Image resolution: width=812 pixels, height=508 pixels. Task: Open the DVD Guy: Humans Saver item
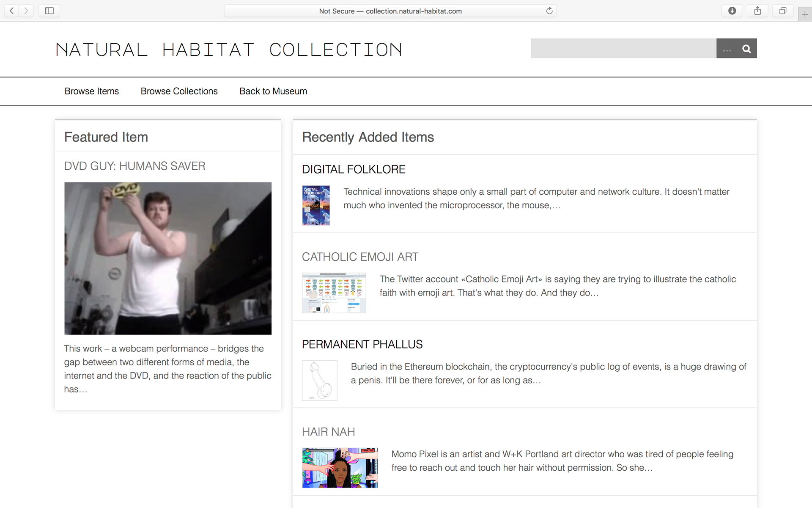coord(134,166)
